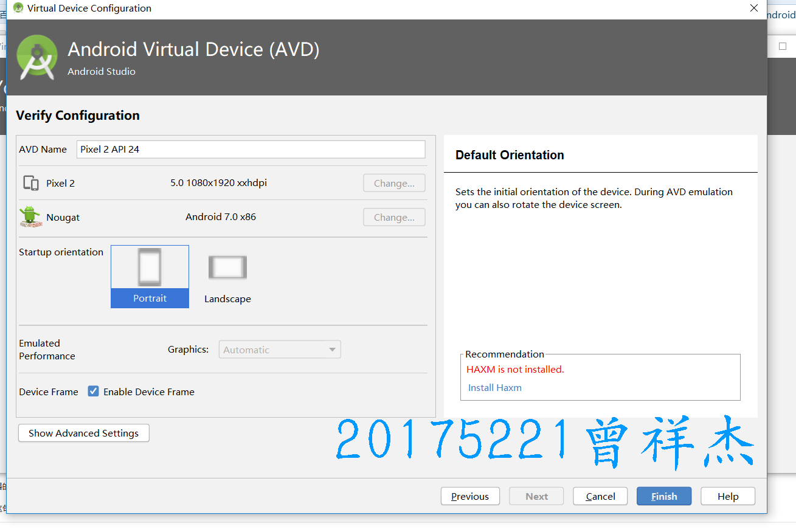Click the 'Default Orientation' heading

510,155
